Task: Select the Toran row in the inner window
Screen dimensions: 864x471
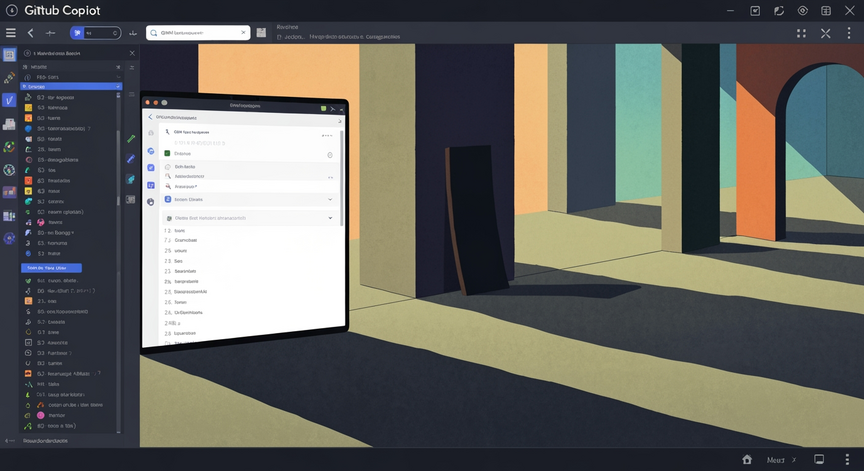Action: pyautogui.click(x=250, y=302)
